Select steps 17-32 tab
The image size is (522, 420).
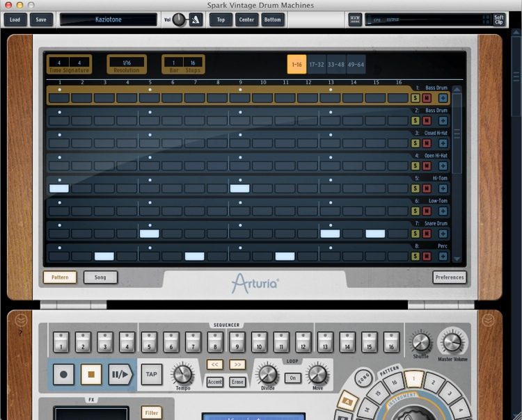click(x=317, y=65)
